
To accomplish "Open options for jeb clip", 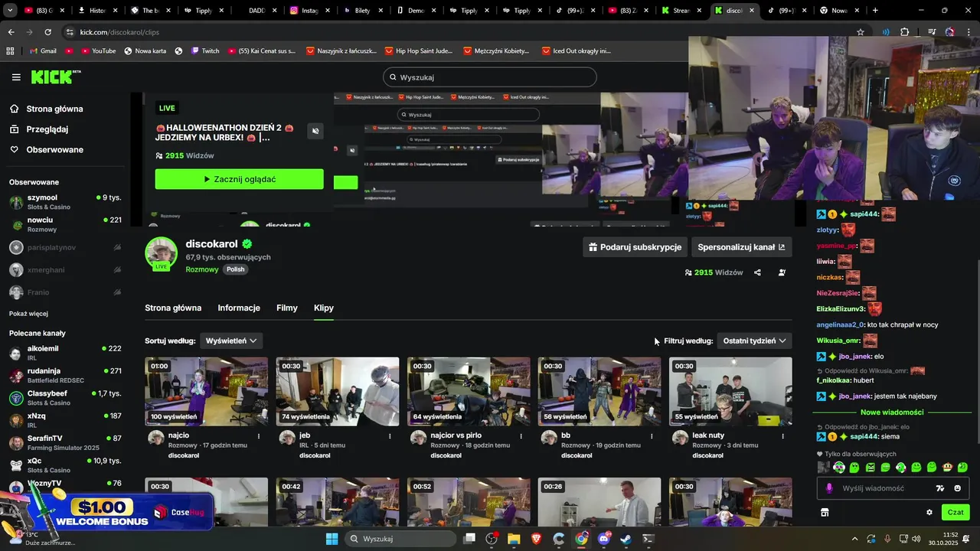I will 390,436.
